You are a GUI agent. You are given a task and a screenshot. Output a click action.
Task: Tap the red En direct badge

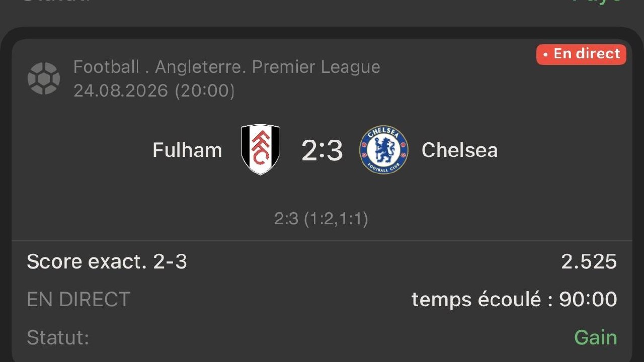pos(581,54)
